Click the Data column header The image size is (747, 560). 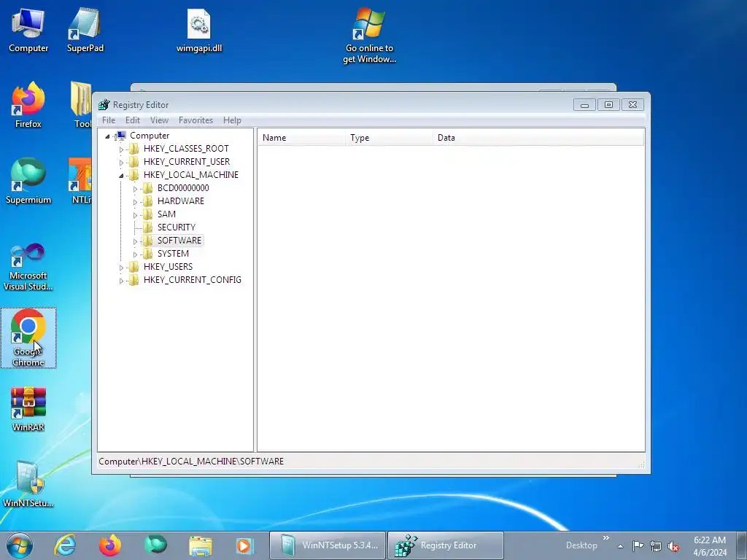click(x=538, y=138)
